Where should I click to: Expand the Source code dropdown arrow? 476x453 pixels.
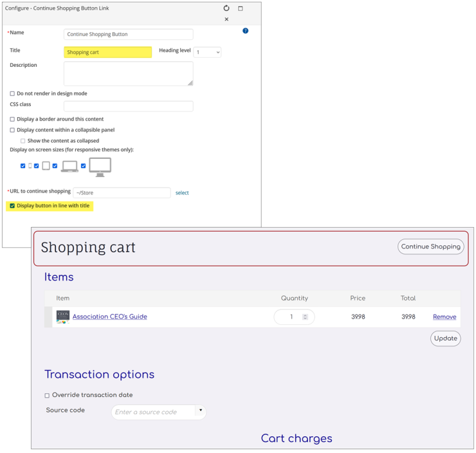(x=200, y=411)
